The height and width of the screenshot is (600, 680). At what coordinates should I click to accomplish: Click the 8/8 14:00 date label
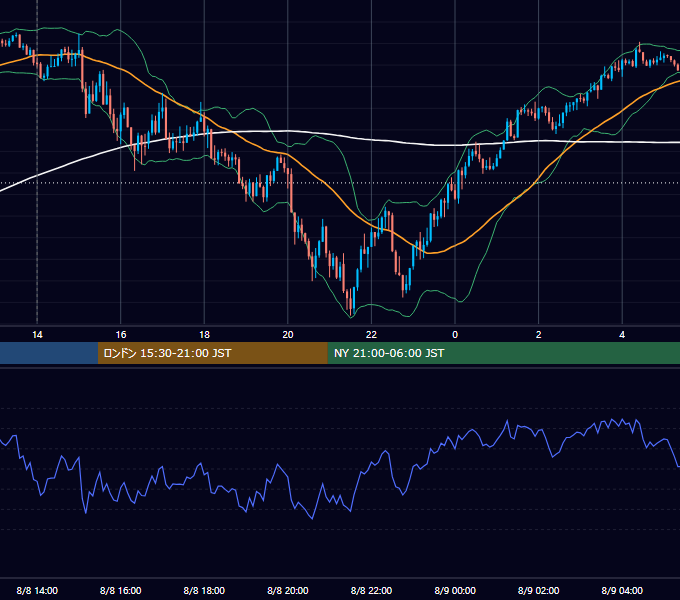[37, 590]
